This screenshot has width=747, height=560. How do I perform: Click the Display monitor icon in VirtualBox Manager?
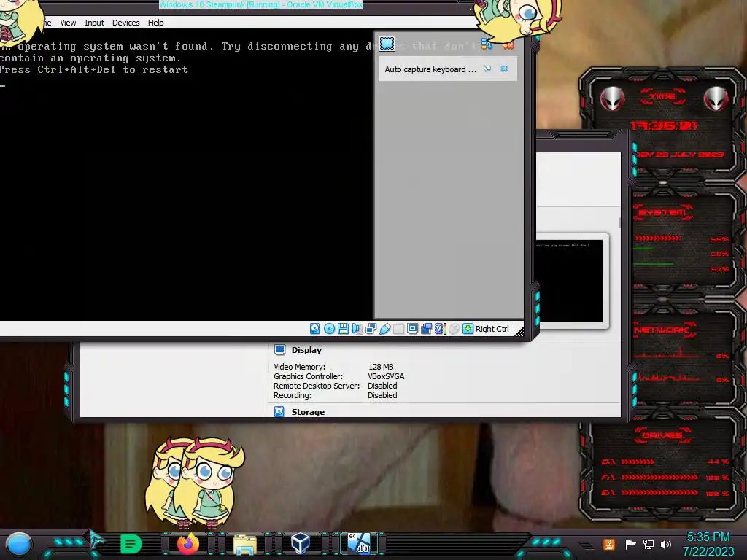[279, 350]
